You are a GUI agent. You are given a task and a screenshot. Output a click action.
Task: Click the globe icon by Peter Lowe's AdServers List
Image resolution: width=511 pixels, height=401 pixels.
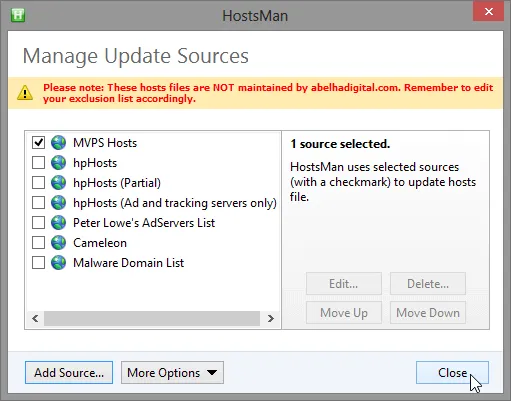tap(59, 223)
